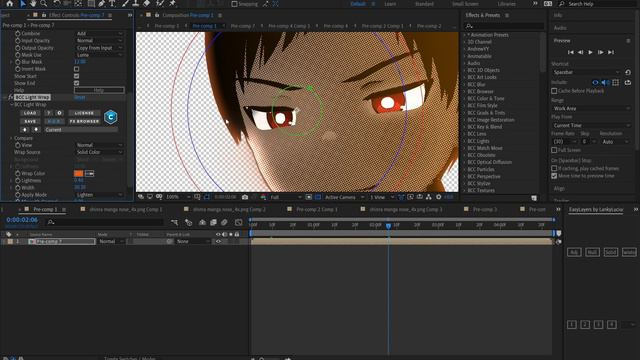Open the Active Camera view dropdown
640x360 pixels.
[344, 197]
